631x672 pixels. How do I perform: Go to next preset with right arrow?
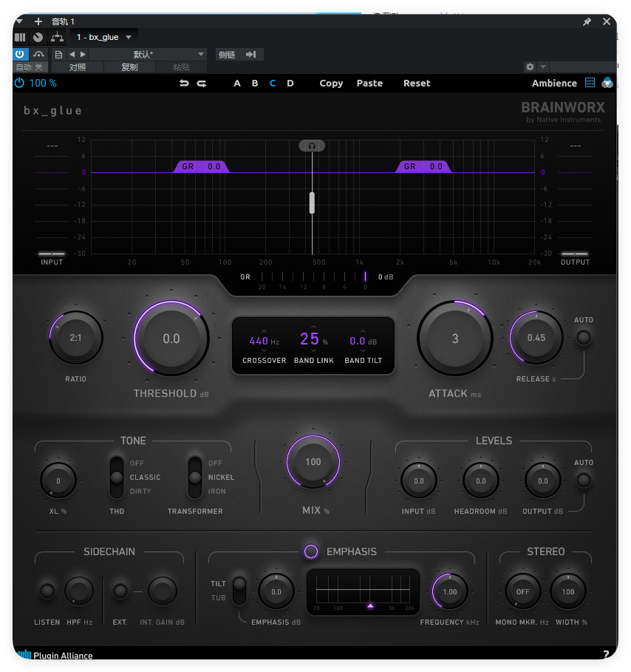(x=83, y=55)
